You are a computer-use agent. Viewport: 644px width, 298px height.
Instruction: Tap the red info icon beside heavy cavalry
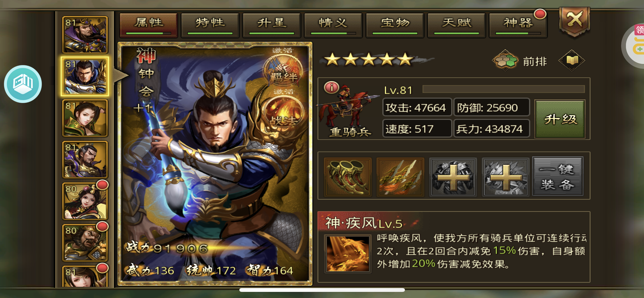(331, 87)
